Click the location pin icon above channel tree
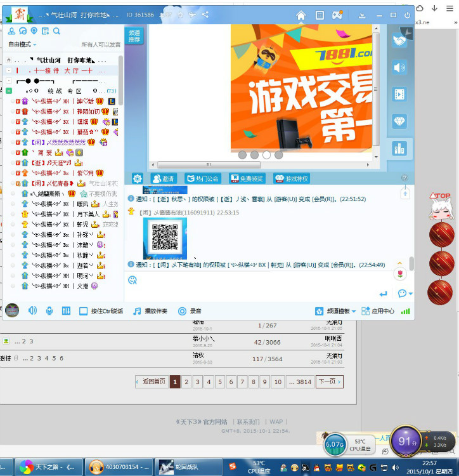Screen dimensions: 459x476 click(34, 31)
